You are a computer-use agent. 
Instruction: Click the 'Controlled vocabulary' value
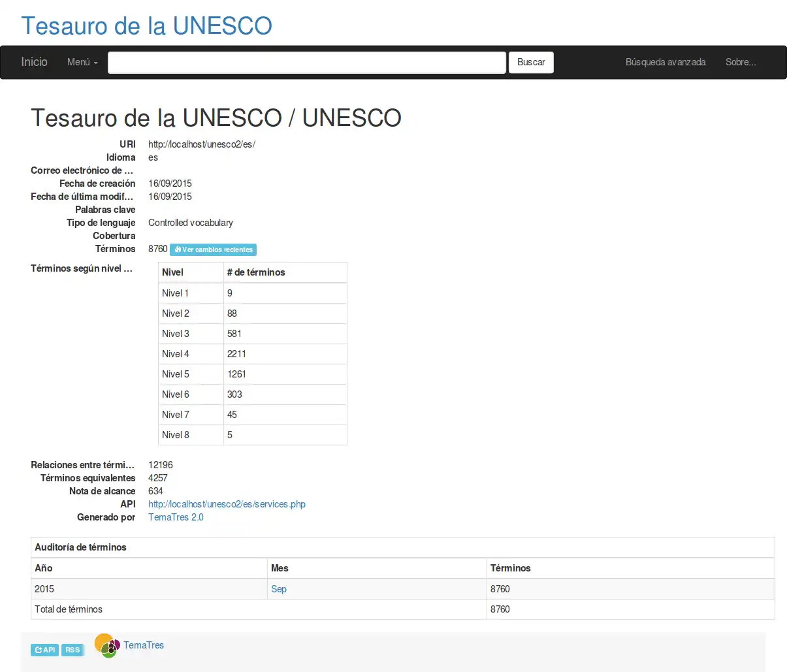click(x=191, y=223)
